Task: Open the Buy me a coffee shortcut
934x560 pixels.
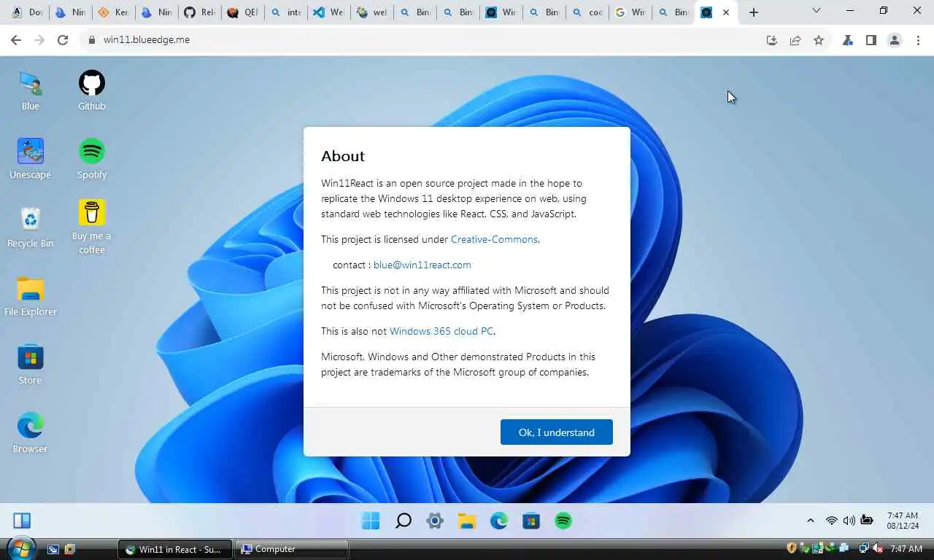Action: click(x=92, y=227)
